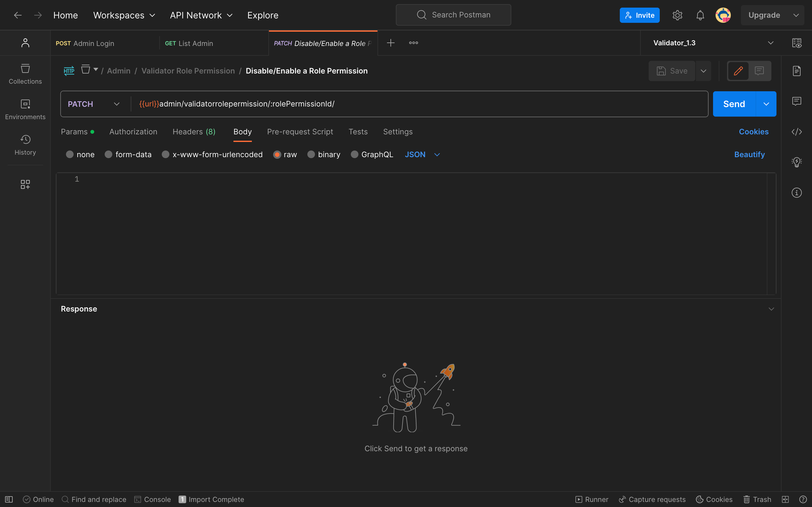The width and height of the screenshot is (812, 507).
Task: Open the Postbot lightbulb assistant
Action: pos(797,162)
